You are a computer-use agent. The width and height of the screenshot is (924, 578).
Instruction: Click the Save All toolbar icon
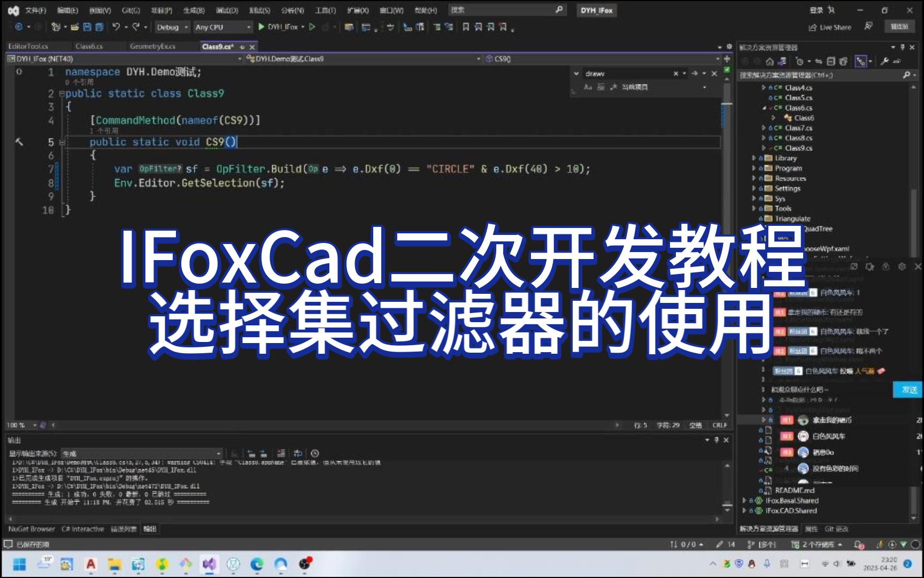tap(99, 27)
